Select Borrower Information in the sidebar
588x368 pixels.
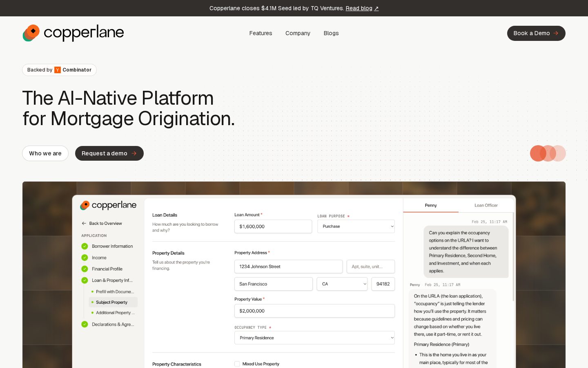point(112,246)
